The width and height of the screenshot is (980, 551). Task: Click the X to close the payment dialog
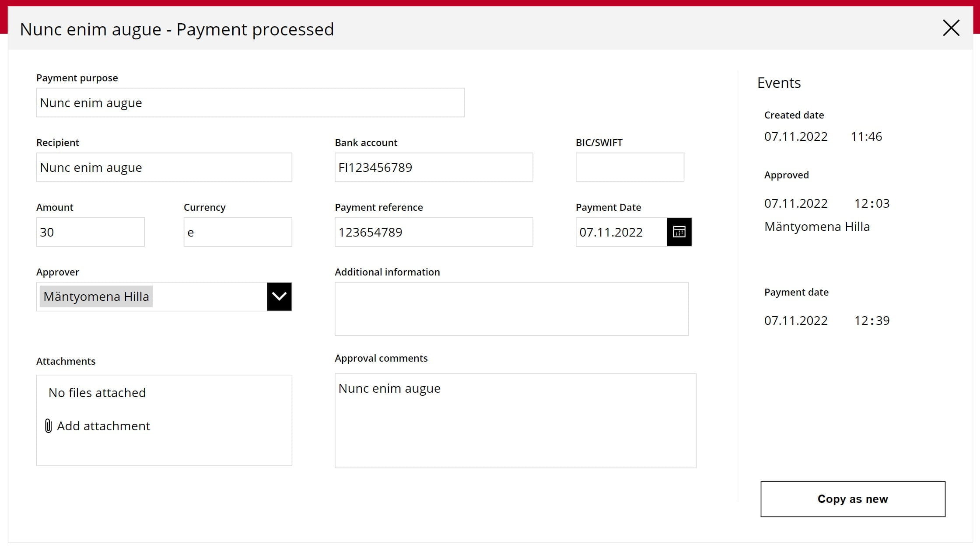[951, 28]
